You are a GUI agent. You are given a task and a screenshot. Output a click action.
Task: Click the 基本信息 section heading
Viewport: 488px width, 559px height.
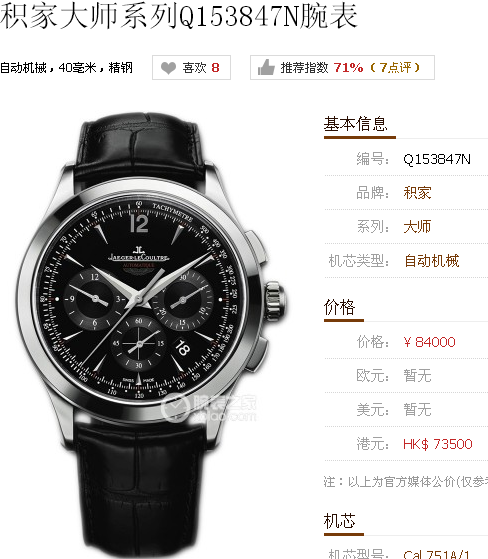(355, 124)
